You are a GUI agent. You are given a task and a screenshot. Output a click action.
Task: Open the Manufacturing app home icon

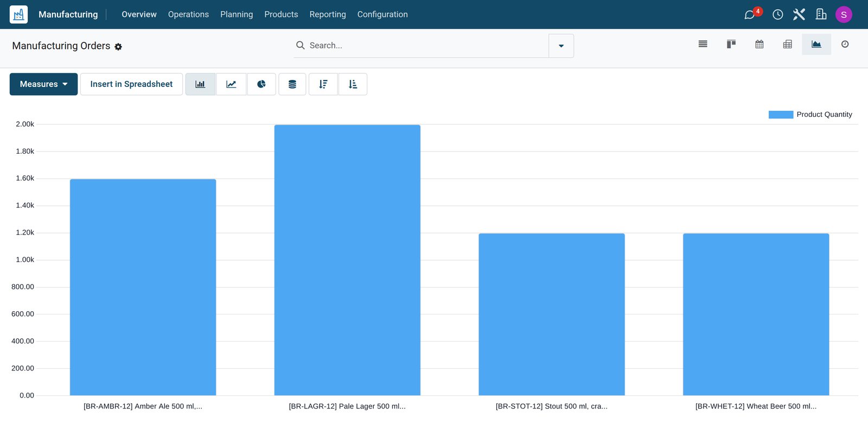(18, 15)
